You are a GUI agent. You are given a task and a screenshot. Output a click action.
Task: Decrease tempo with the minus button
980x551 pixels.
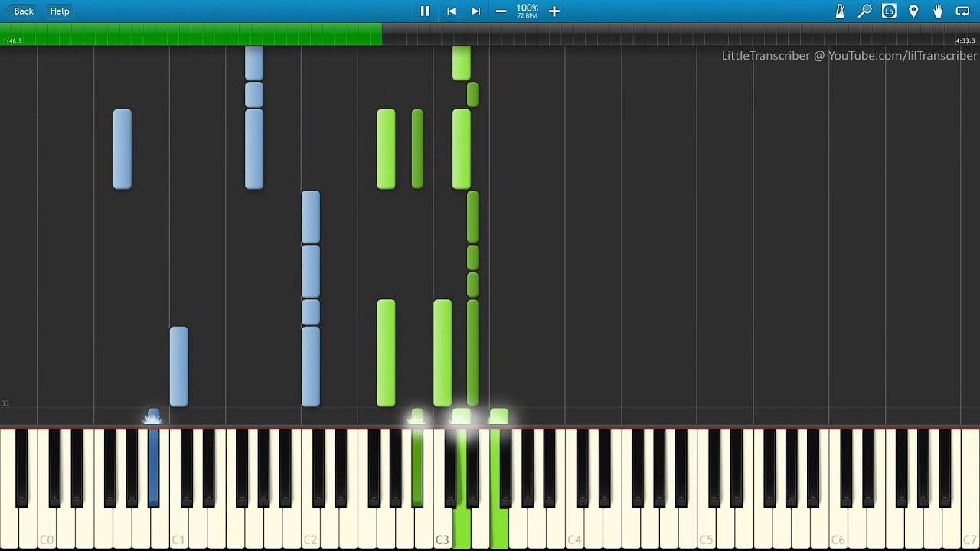click(x=501, y=11)
